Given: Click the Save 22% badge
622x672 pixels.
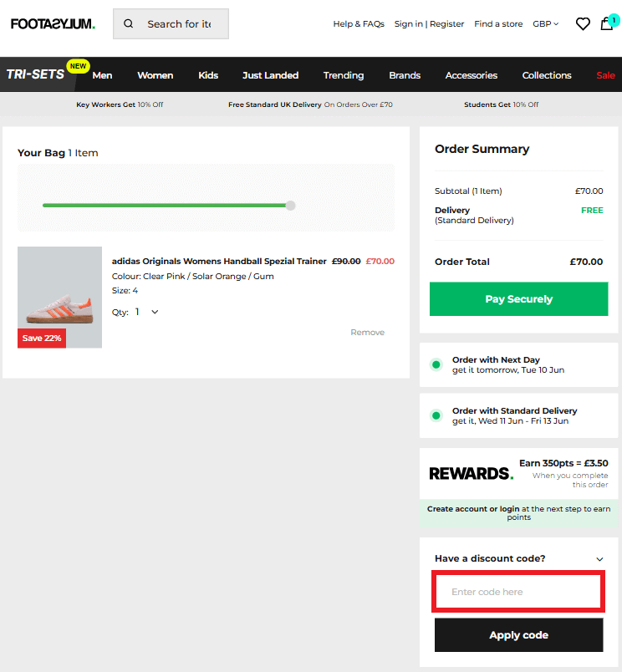Looking at the screenshot, I should point(42,339).
